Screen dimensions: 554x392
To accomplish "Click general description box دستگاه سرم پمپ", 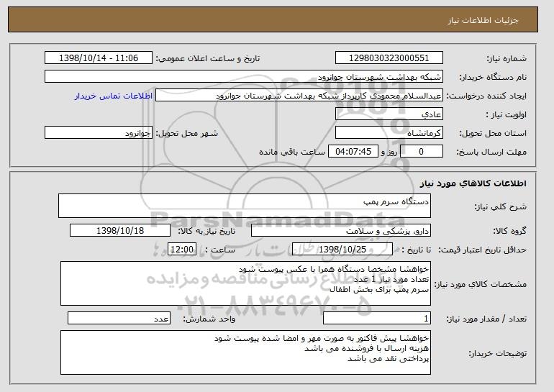I will click(245, 206).
